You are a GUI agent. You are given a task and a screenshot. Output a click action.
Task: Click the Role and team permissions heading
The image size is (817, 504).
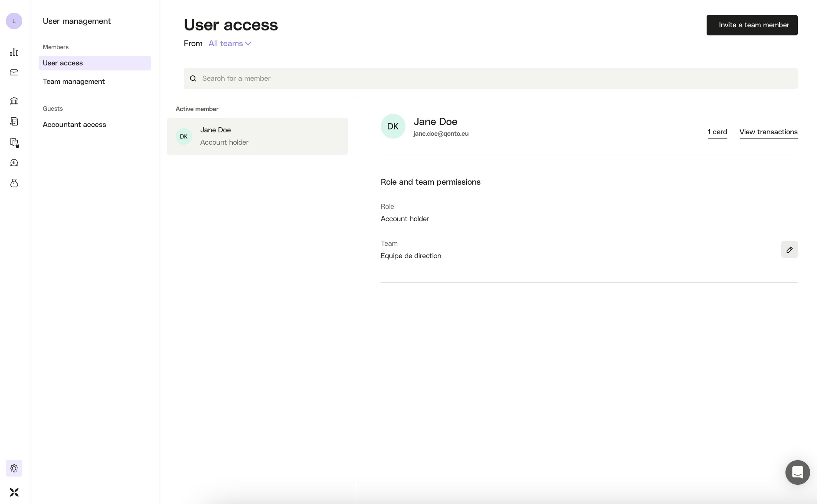(430, 182)
